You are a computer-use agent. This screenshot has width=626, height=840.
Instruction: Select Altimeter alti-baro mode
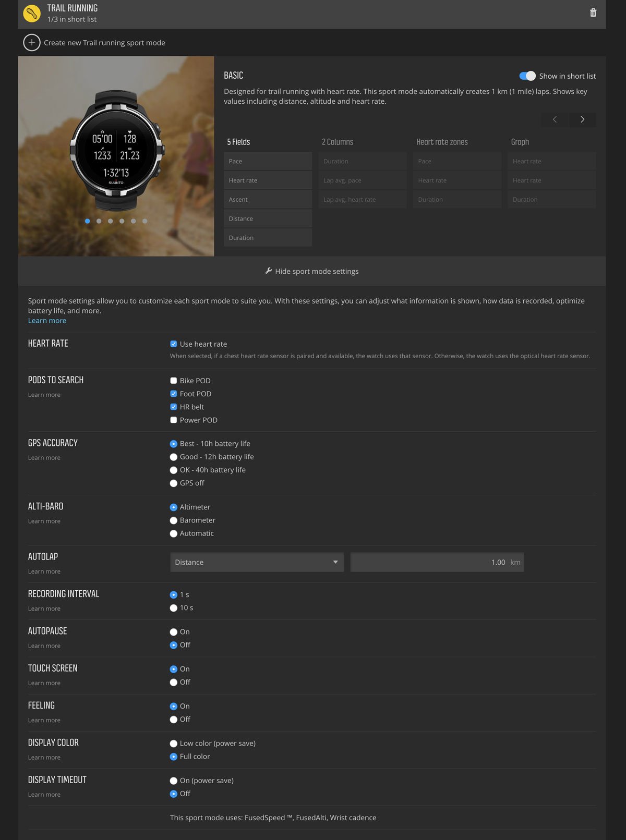tap(173, 507)
